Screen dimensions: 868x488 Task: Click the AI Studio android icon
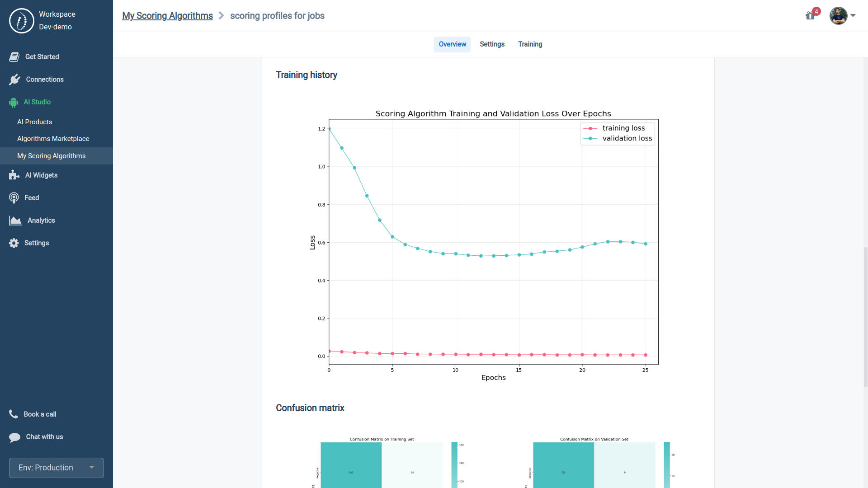(x=14, y=103)
